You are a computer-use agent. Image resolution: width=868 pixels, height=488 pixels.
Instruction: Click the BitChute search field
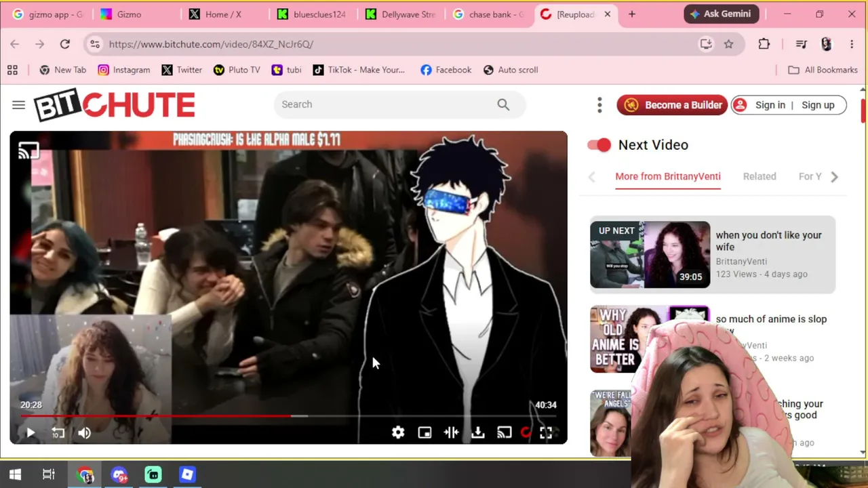(x=400, y=104)
